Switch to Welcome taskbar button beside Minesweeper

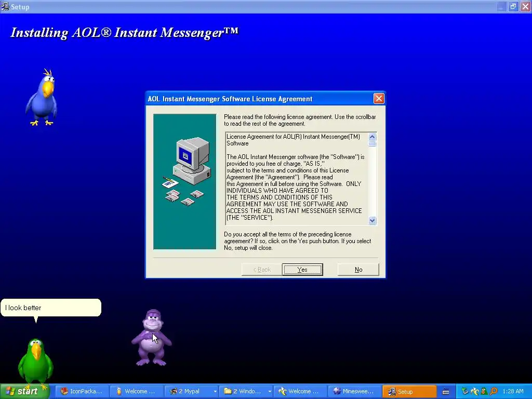click(300, 391)
